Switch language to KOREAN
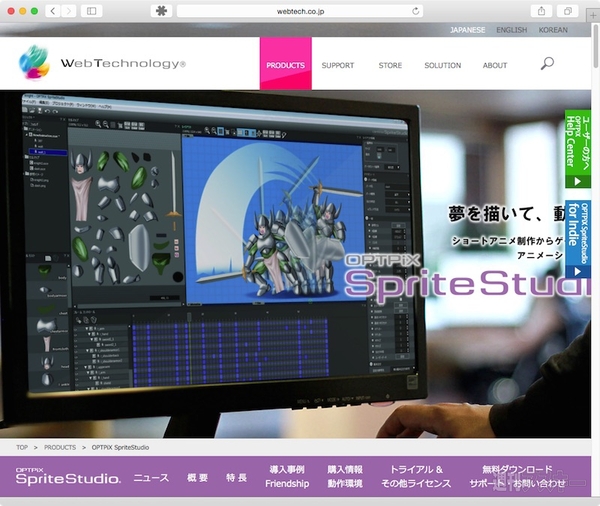The height and width of the screenshot is (506, 600). click(553, 30)
